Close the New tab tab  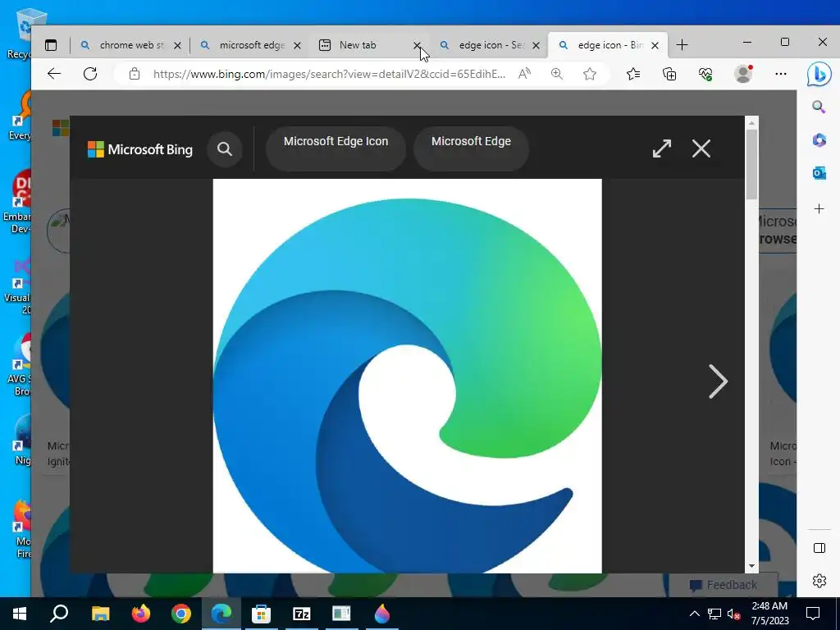tap(417, 46)
